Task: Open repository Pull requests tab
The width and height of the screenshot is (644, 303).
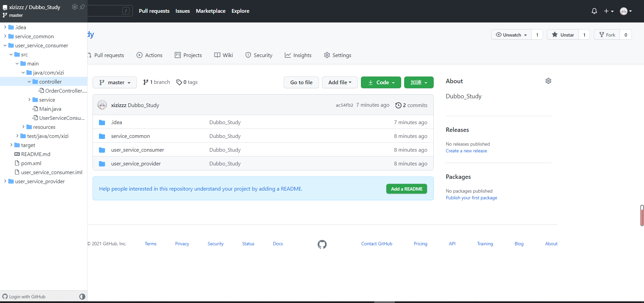Action: coord(106,55)
